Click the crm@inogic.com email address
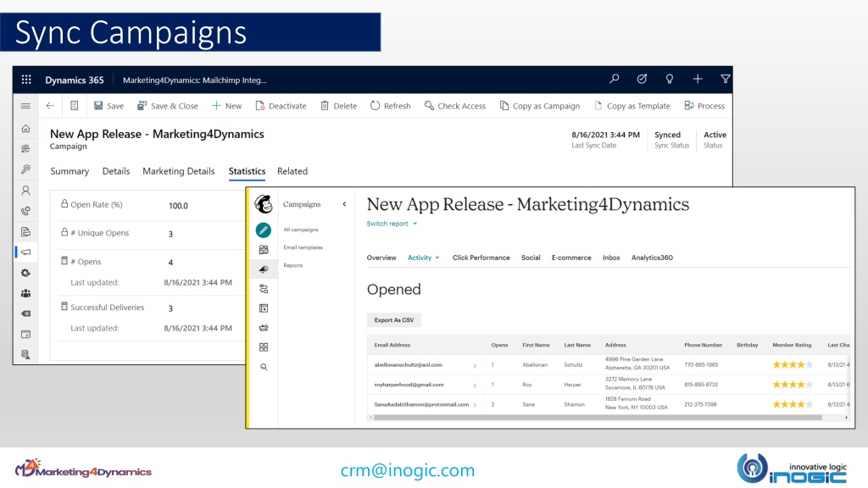 (408, 469)
